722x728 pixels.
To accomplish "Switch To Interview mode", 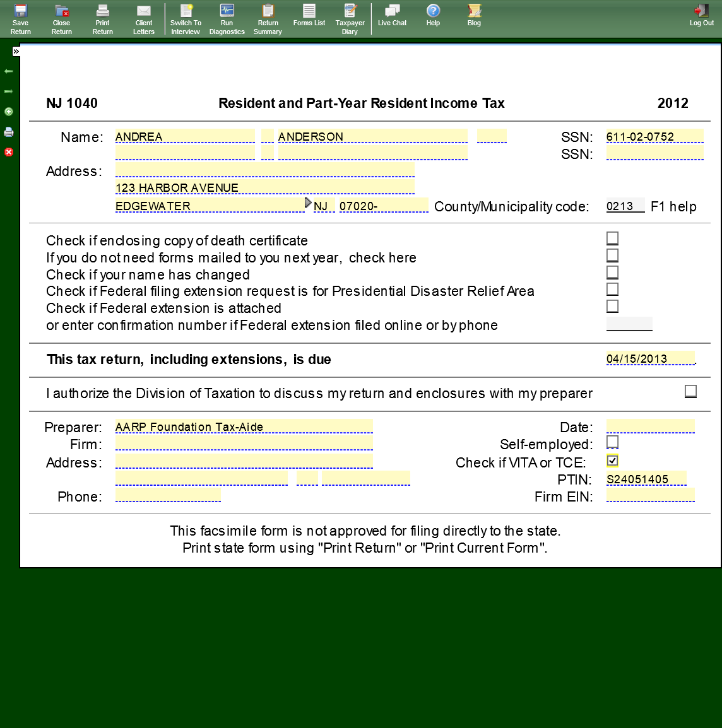I will 186,19.
